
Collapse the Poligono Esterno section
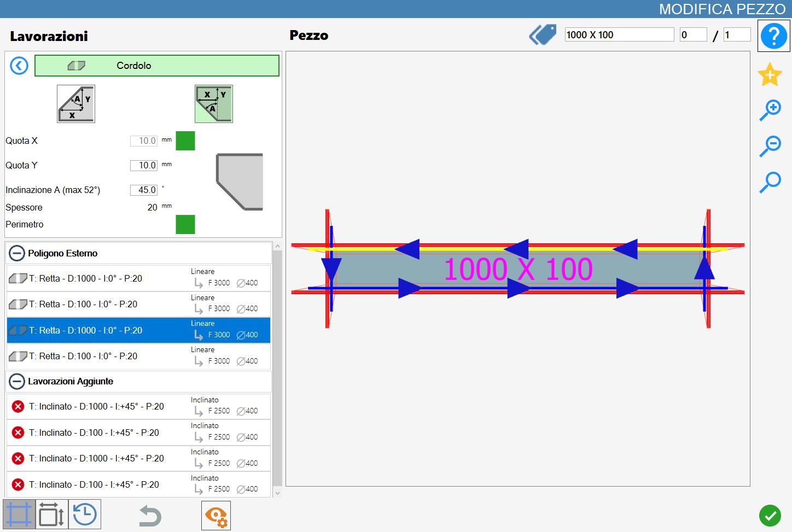coord(17,253)
